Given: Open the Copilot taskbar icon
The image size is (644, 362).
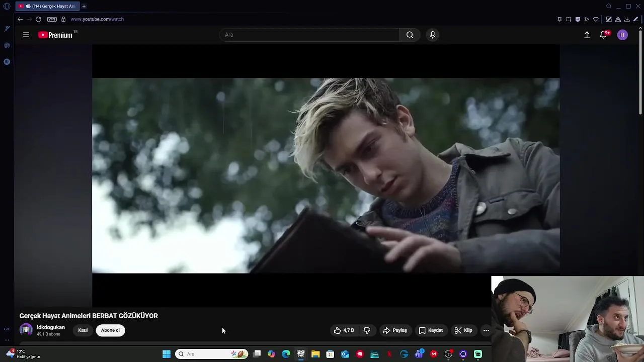Looking at the screenshot, I should 271,354.
